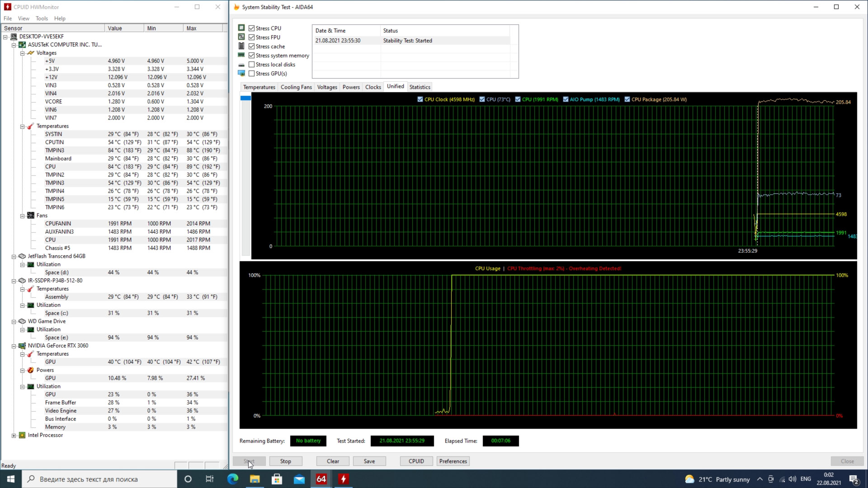Screen dimensions: 868x488
Task: Click the Stress CPU chip icon
Action: [x=241, y=28]
